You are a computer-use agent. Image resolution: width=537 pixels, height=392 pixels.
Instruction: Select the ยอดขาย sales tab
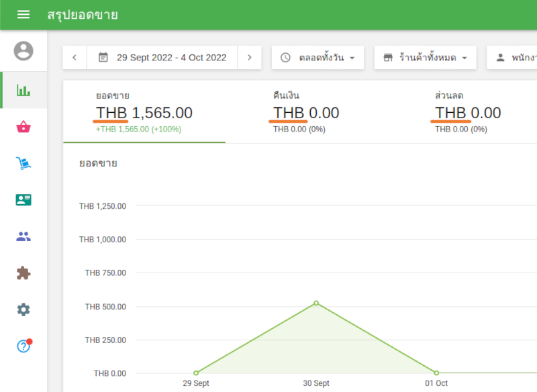click(x=144, y=112)
